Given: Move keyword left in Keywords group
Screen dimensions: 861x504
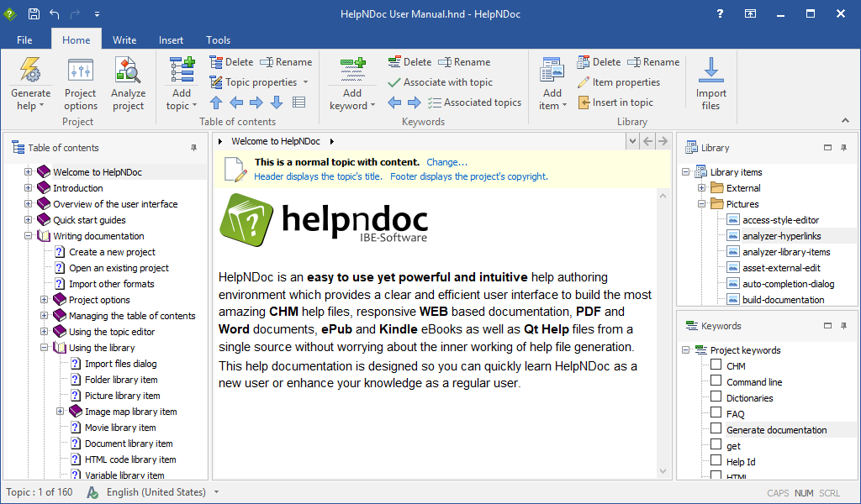Looking at the screenshot, I should pyautogui.click(x=394, y=102).
